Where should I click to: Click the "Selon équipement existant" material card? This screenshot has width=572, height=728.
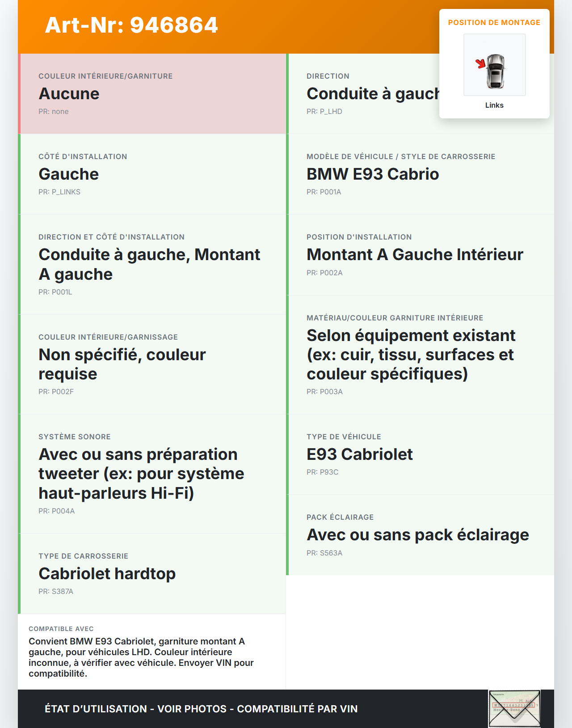click(x=420, y=354)
